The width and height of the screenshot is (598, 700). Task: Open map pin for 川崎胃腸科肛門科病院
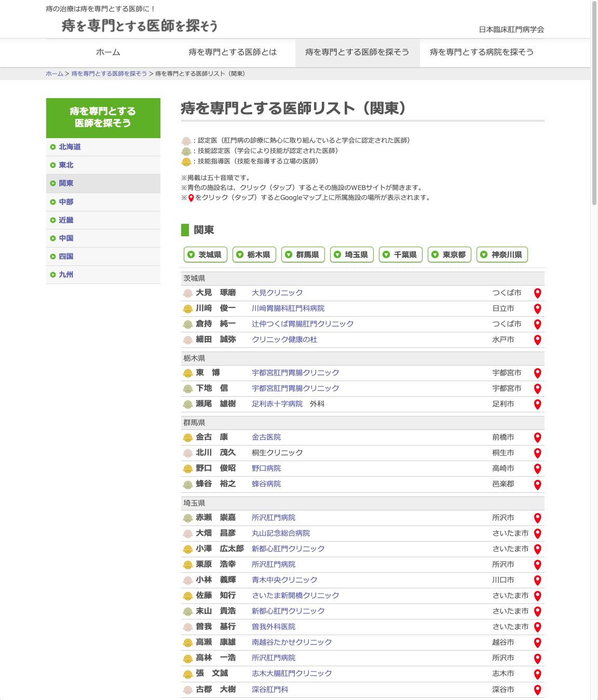click(537, 308)
